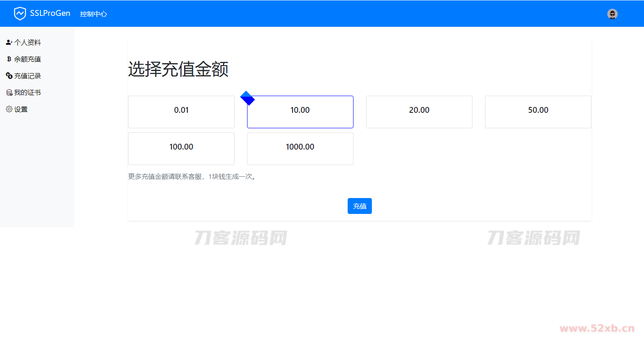Click the Bitcoin icon beside 余额充值

point(9,59)
